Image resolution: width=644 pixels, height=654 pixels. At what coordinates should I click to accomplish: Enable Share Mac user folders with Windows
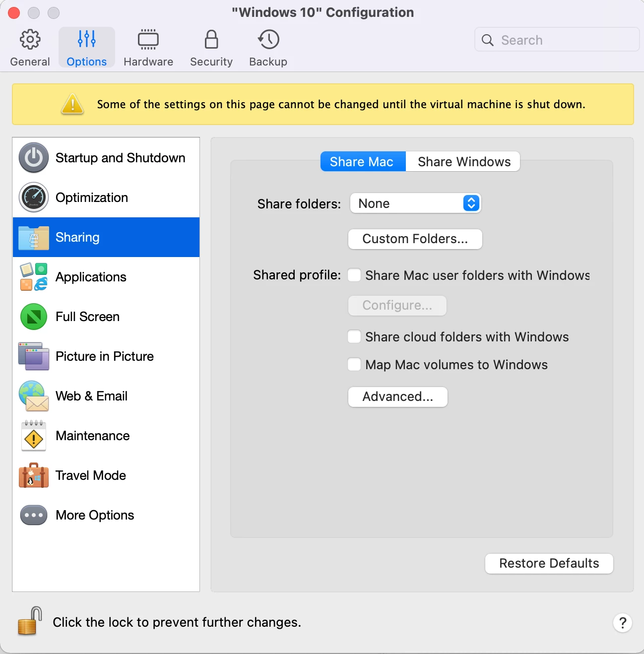(354, 275)
